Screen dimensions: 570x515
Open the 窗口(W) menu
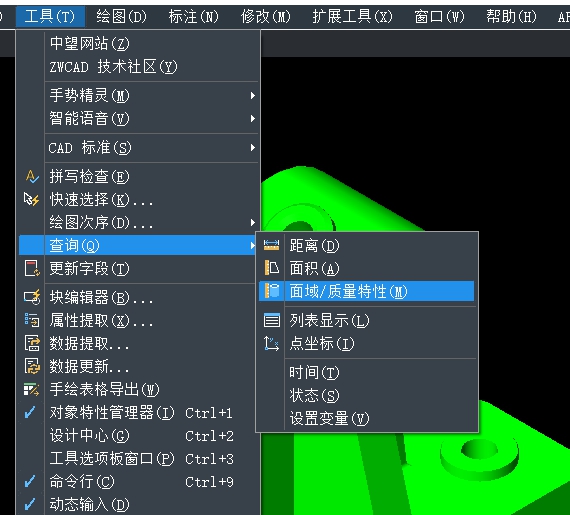tap(439, 16)
